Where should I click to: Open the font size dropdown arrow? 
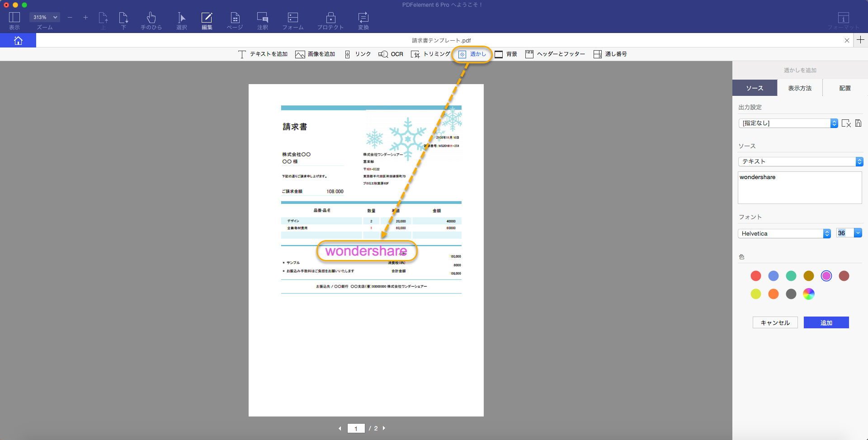(858, 233)
